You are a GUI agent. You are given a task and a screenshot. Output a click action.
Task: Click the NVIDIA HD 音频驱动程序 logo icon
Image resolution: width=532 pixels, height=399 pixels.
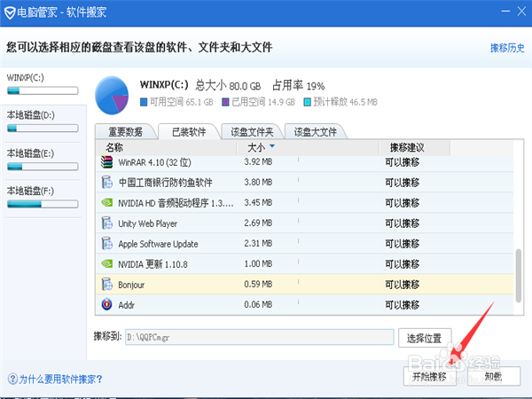[107, 202]
